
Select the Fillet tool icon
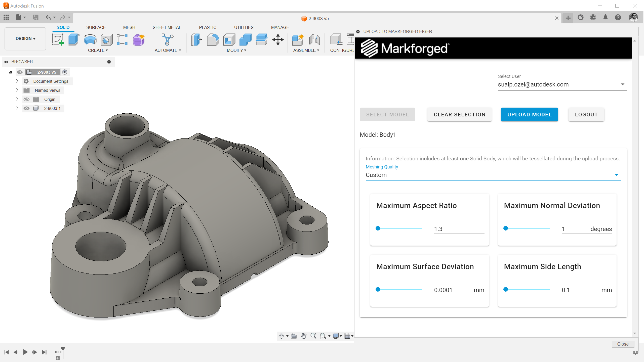213,40
